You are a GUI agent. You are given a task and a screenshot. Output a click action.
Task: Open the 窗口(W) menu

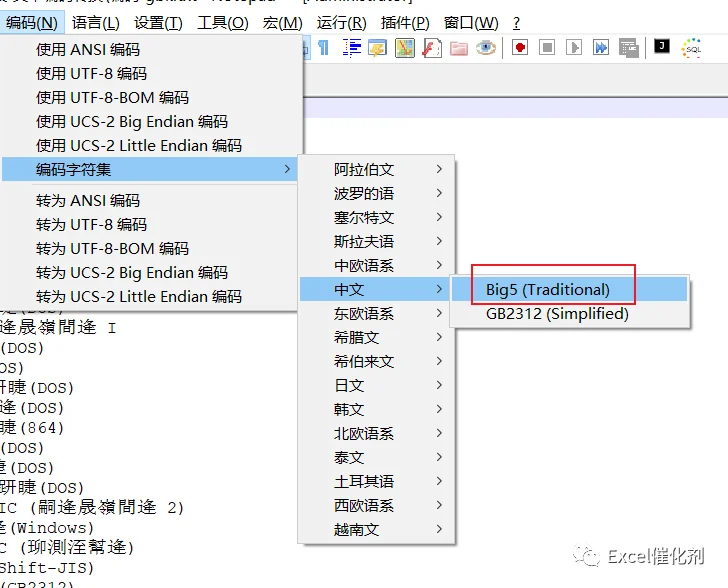tap(471, 22)
